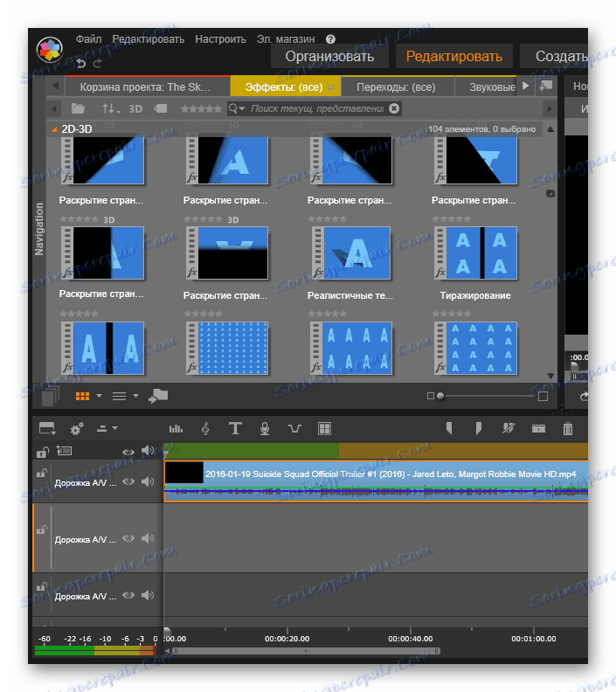
Task: Open the Эл. магазин menu
Action: coord(286,39)
